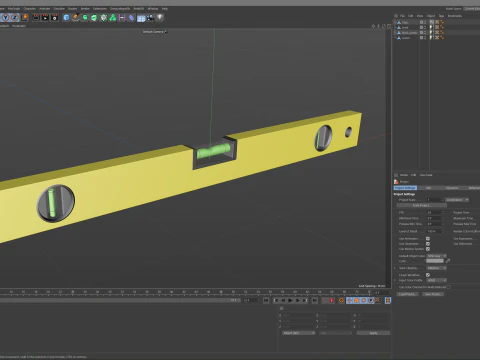Click the Light bulb icon in toolbar
The height and width of the screenshot is (360, 480).
click(160, 17)
